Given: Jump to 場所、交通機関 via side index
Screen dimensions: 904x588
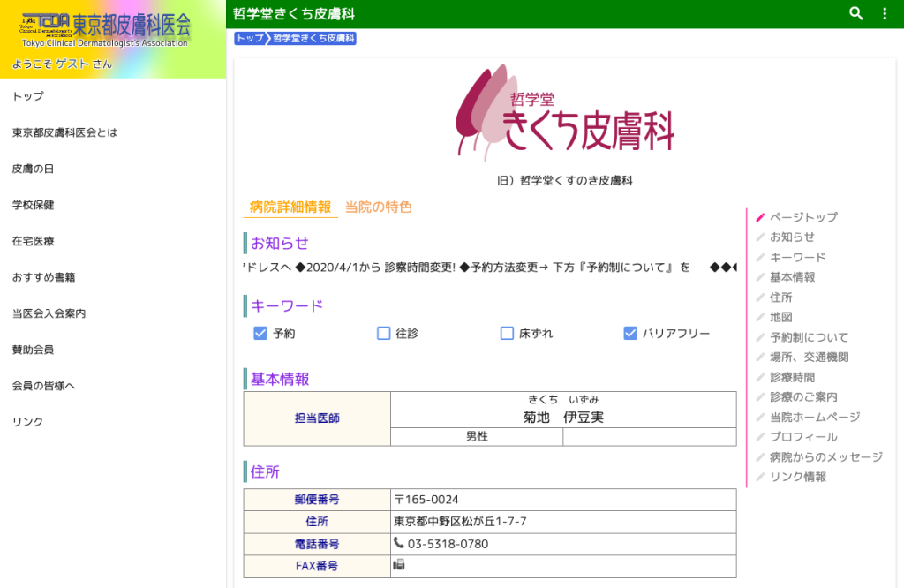Looking at the screenshot, I should [810, 358].
